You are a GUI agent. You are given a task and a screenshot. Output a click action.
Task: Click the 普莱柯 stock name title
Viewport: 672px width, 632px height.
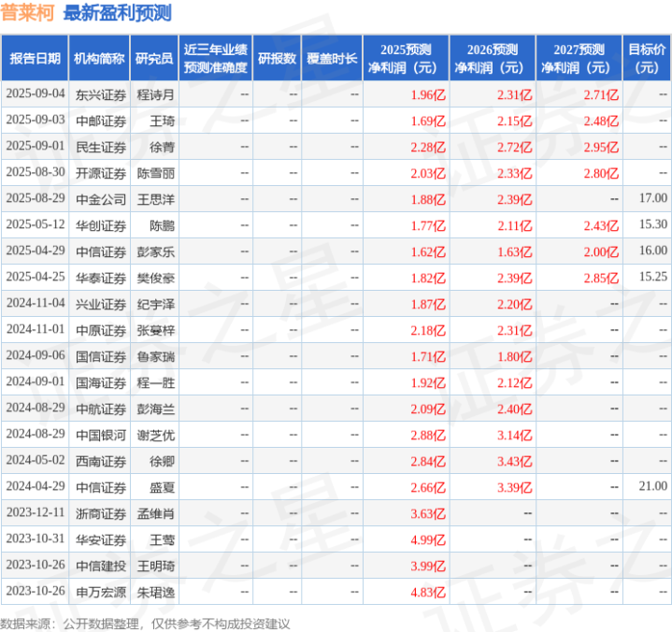pyautogui.click(x=27, y=13)
